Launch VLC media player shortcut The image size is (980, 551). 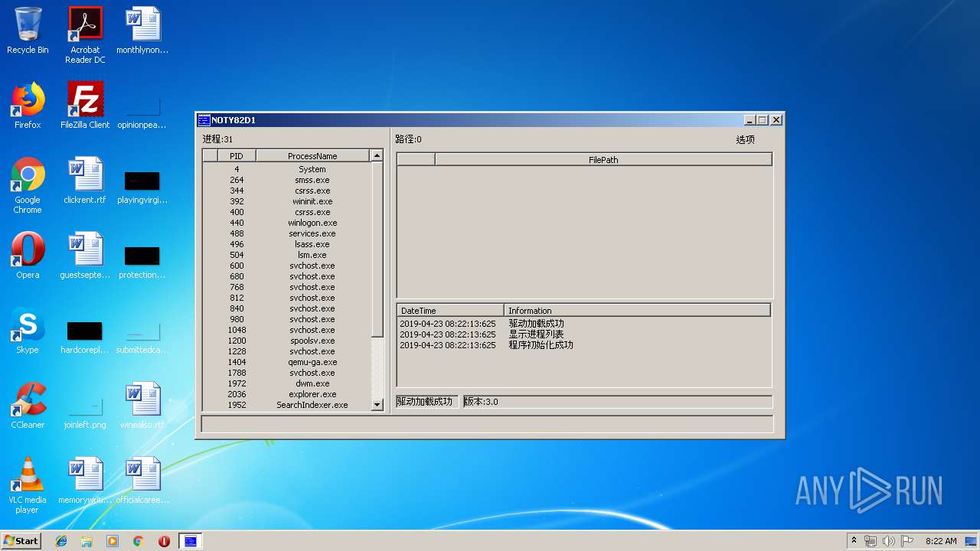[x=28, y=485]
